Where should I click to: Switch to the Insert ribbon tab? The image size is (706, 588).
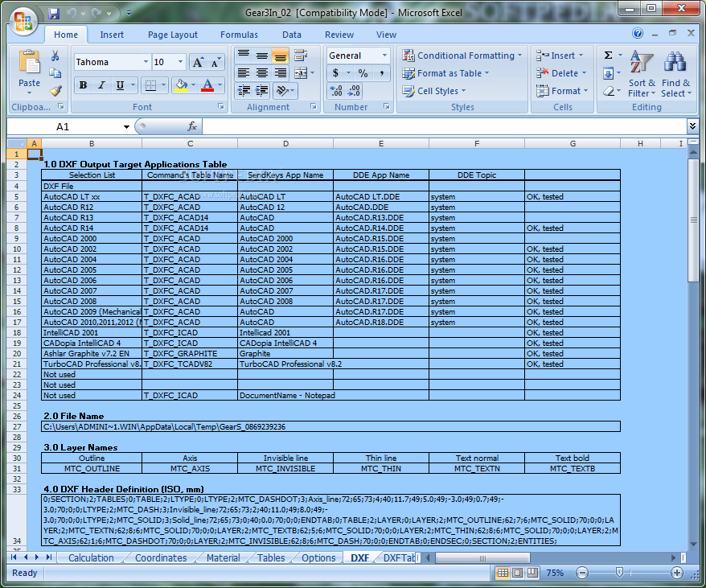pyautogui.click(x=112, y=35)
